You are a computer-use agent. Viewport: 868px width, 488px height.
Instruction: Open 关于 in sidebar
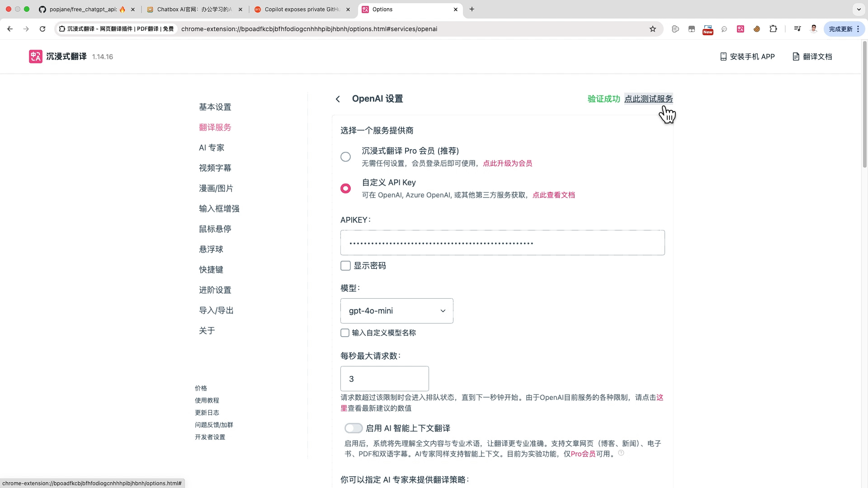tap(207, 331)
